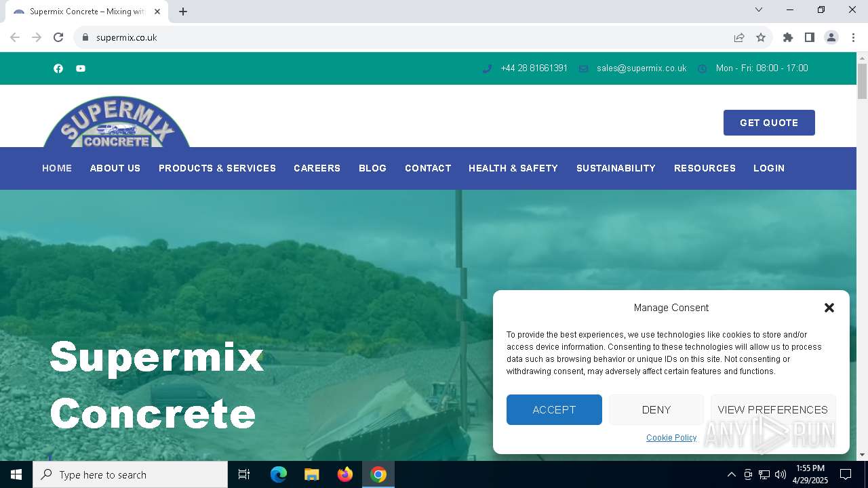
Task: Go to the HOME menu item
Action: [57, 168]
